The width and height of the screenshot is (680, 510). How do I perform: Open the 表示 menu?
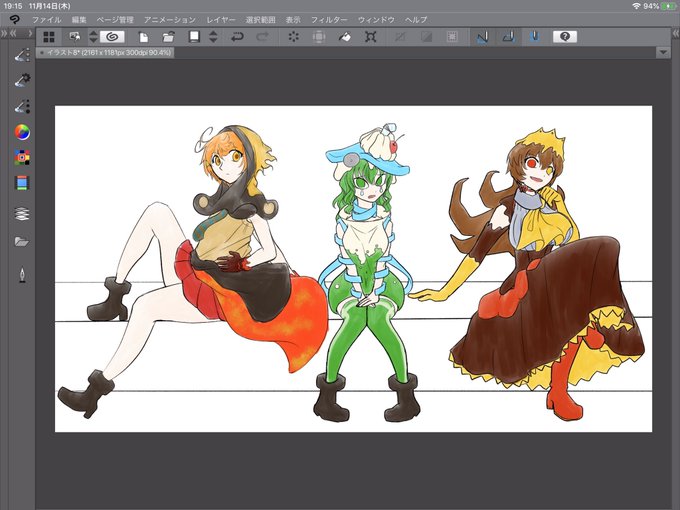(x=293, y=20)
